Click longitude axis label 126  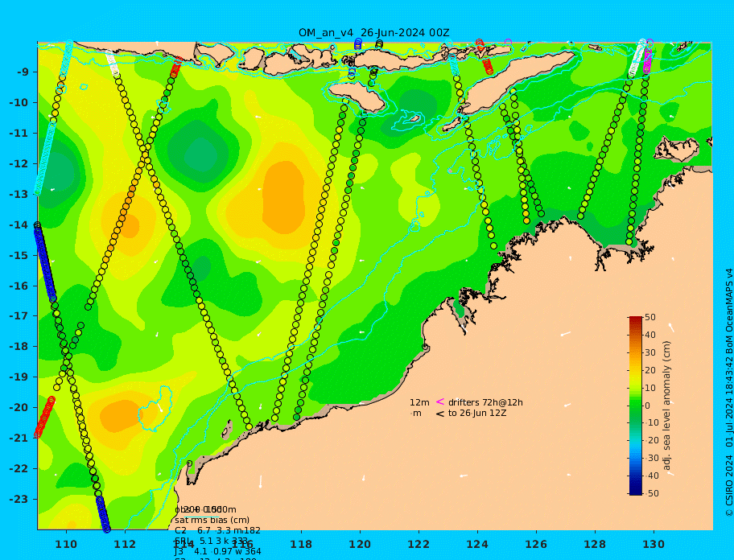536,544
